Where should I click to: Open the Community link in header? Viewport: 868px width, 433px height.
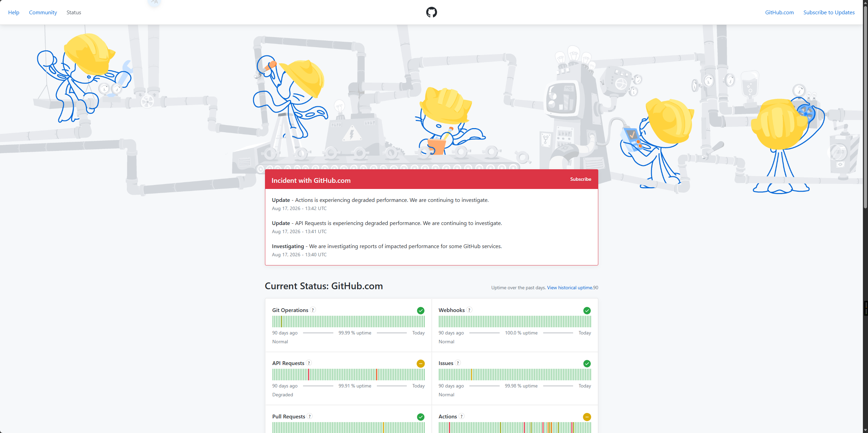(x=43, y=12)
